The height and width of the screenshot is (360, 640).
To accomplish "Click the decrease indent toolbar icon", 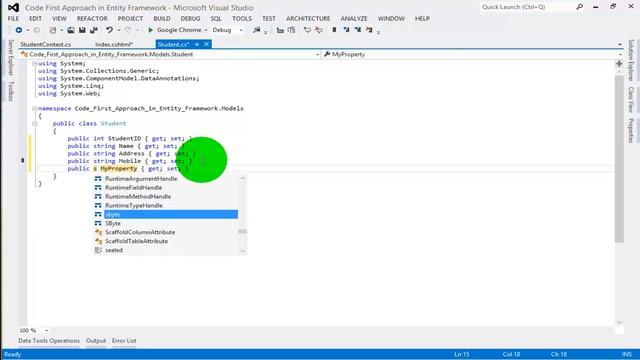I will point(280,30).
